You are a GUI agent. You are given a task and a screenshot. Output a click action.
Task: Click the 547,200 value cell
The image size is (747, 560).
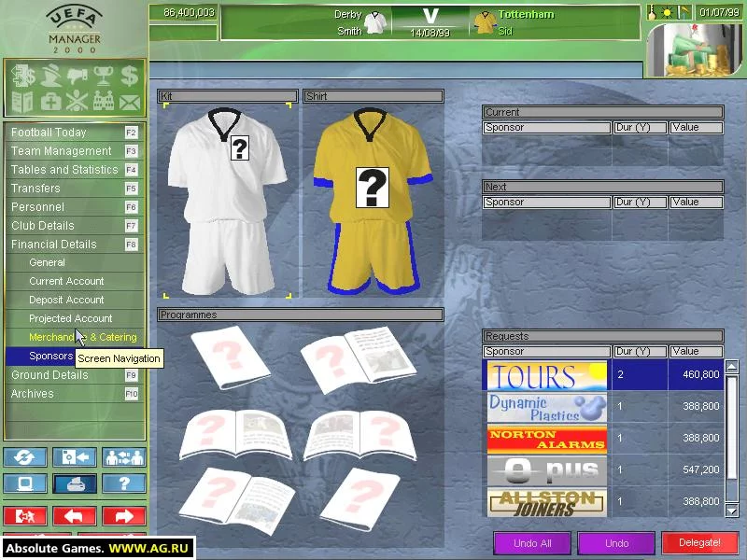(x=696, y=470)
